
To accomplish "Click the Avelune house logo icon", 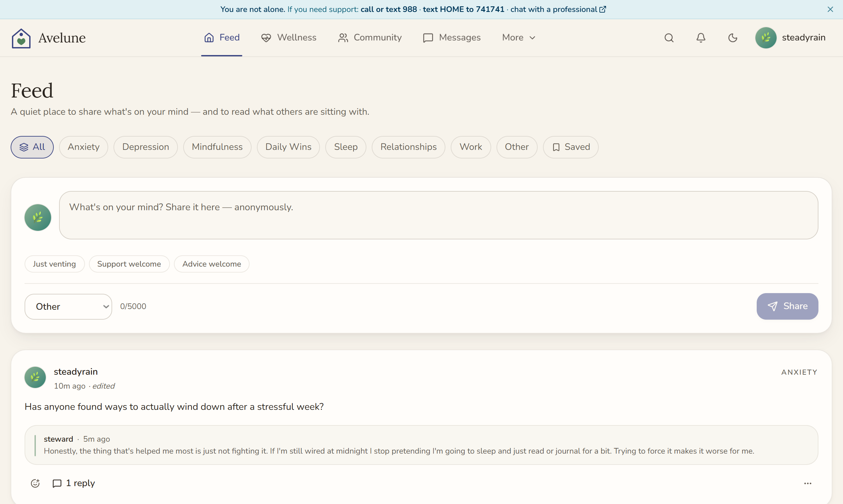I will click(x=21, y=38).
